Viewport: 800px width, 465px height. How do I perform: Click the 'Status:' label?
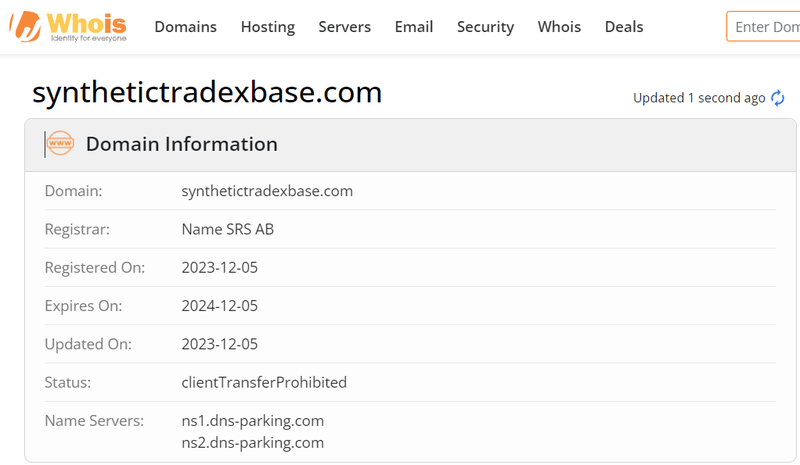click(x=68, y=382)
